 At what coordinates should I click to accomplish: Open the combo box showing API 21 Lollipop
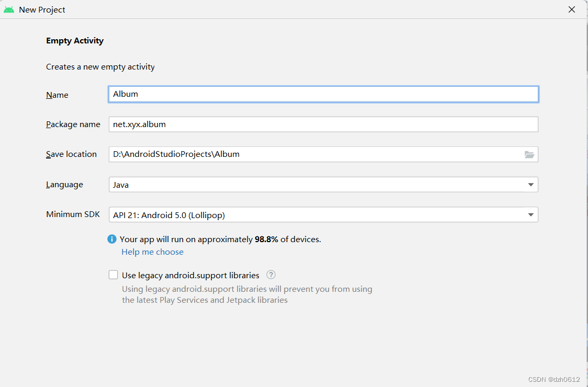pyautogui.click(x=314, y=215)
